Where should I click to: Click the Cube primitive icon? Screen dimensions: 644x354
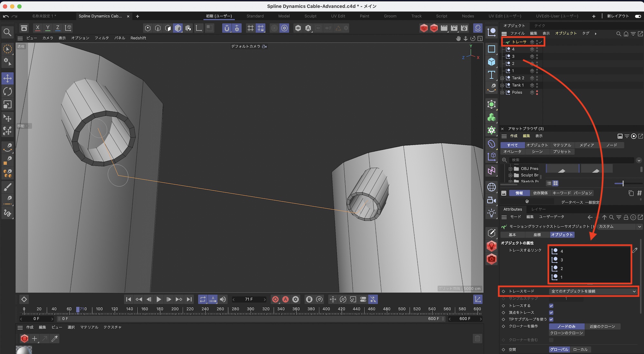point(491,62)
